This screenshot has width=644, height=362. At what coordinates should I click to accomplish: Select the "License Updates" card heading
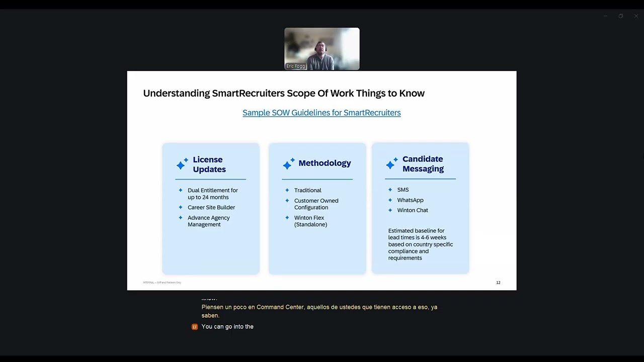pyautogui.click(x=209, y=164)
